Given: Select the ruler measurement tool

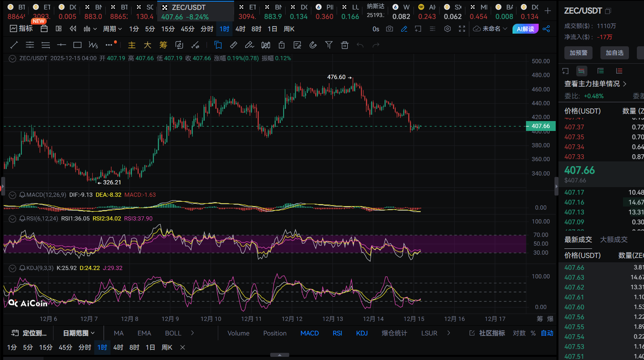Looking at the screenshot, I should point(234,45).
